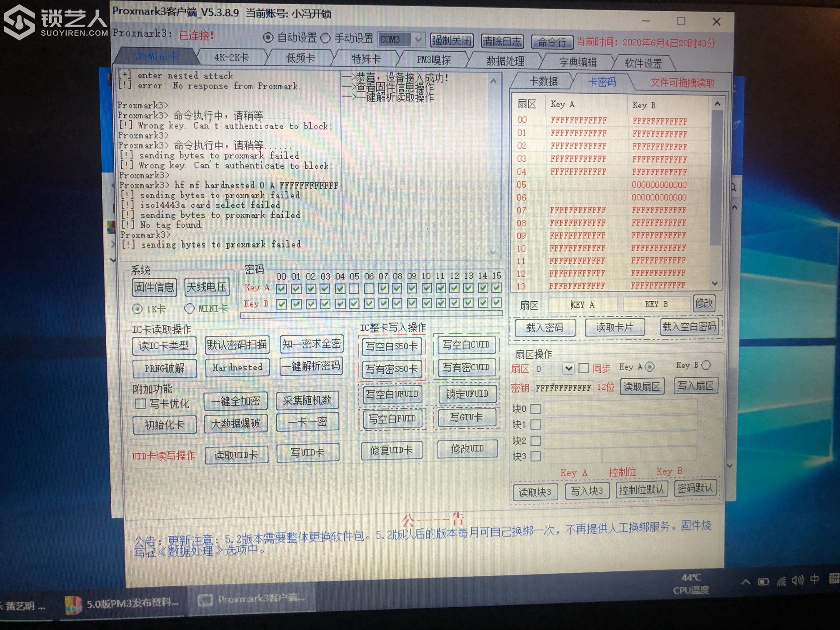Select 自动设置 radio option
840x630 pixels.
(268, 38)
